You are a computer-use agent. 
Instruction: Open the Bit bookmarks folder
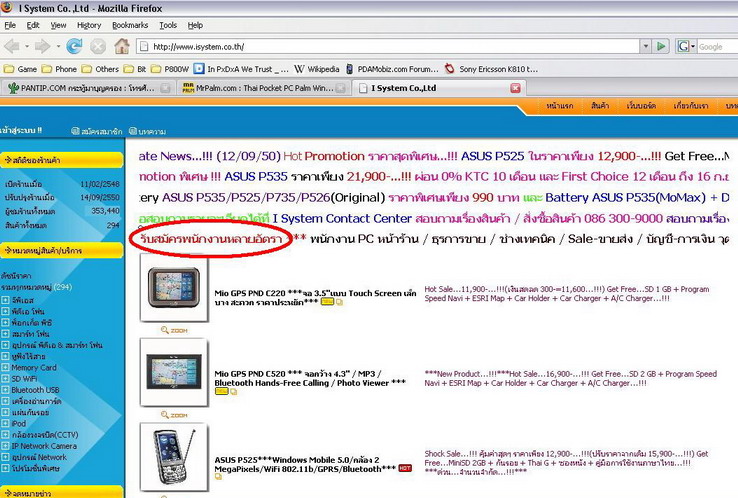point(135,69)
